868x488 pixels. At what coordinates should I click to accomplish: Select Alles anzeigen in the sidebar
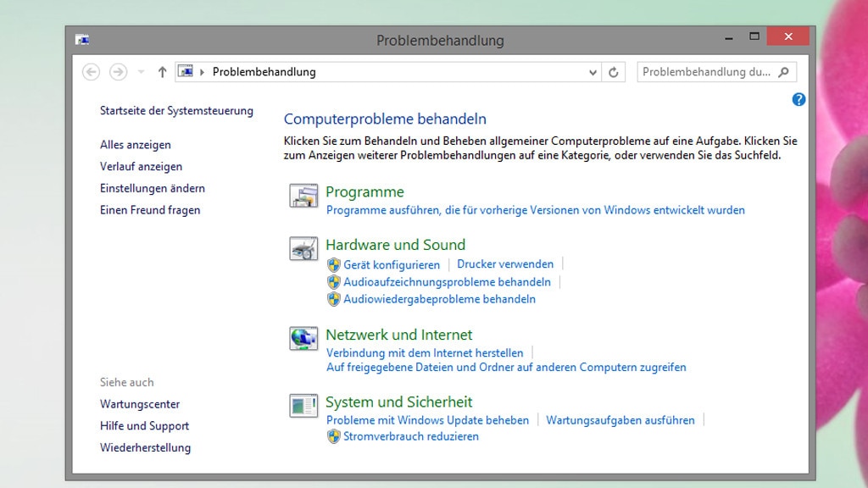click(136, 145)
